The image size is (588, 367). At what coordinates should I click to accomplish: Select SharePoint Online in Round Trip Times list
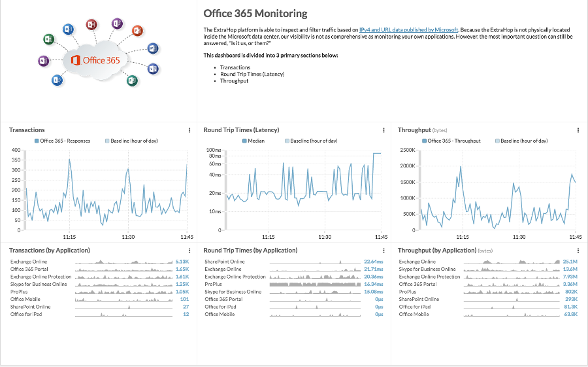(x=293, y=262)
